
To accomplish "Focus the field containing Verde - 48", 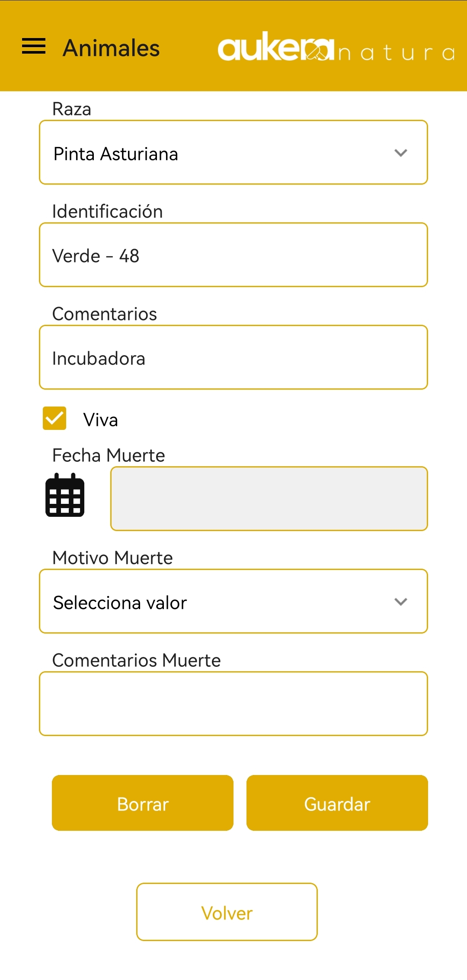I will click(x=233, y=255).
